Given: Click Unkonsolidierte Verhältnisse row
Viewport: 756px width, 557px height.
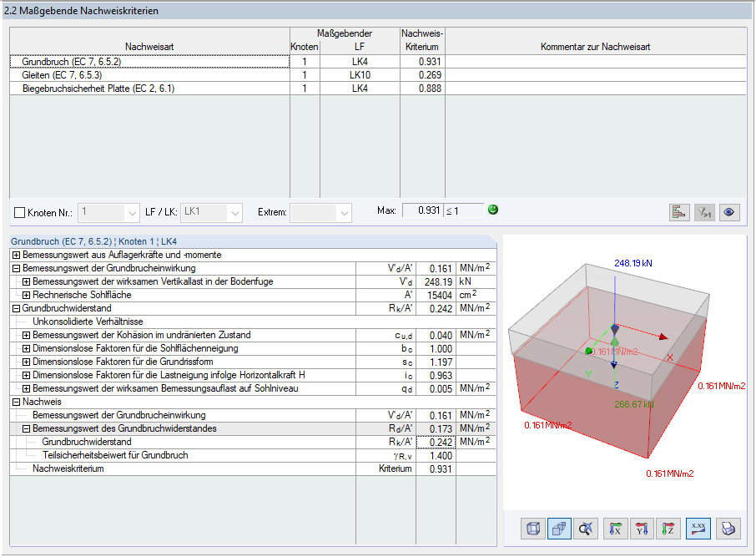Looking at the screenshot, I should coord(253,322).
